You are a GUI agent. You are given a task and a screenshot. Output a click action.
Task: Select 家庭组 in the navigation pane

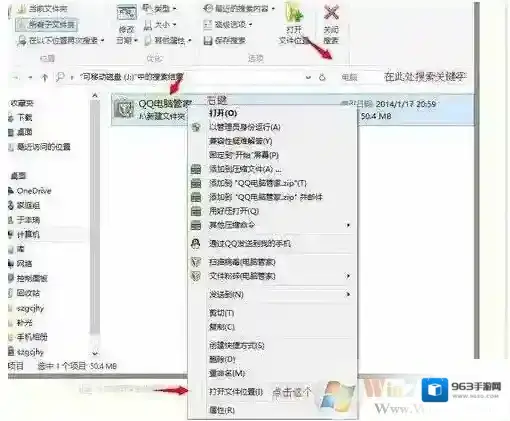[x=28, y=205]
